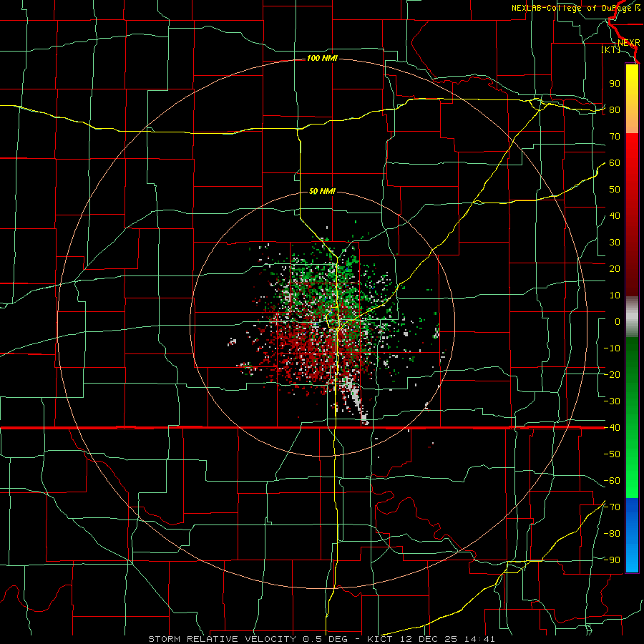
Task: Click the -80 value on velocity scale
Action: (x=612, y=534)
